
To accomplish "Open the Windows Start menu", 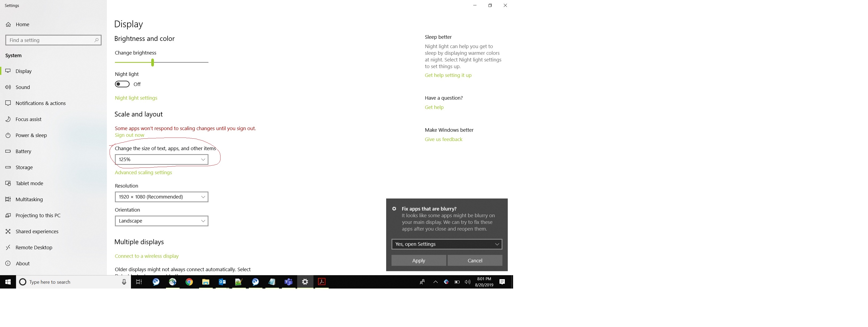I will [8, 282].
